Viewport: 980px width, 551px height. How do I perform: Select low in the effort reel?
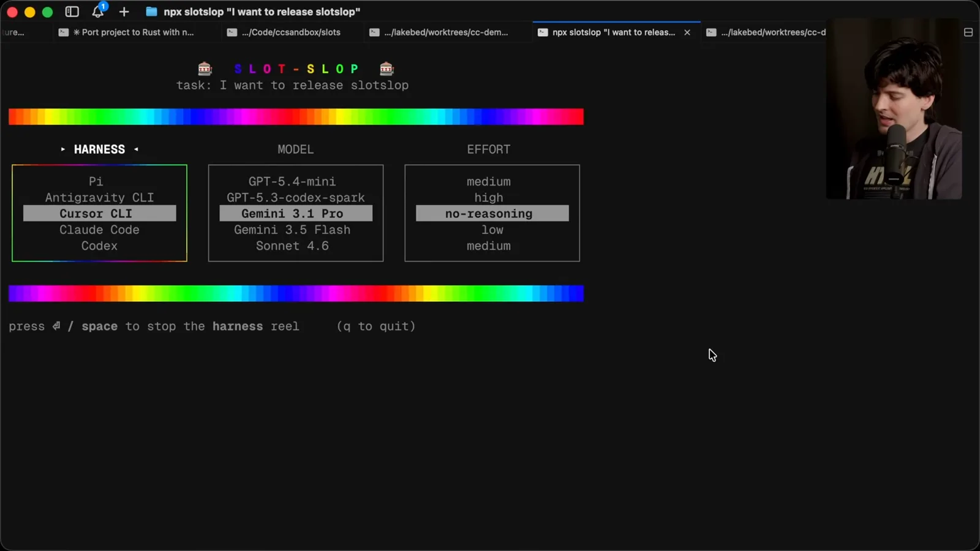tap(492, 230)
